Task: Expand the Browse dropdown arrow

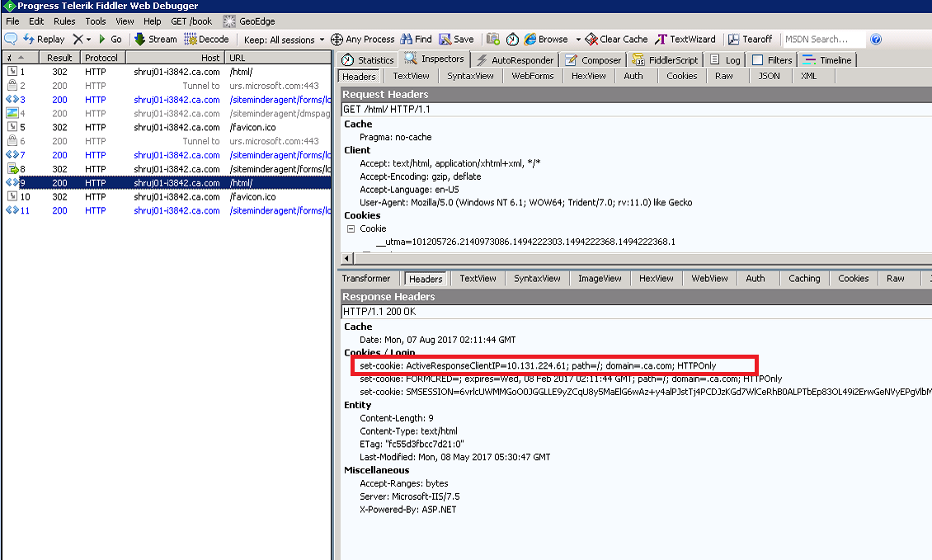Action: pos(578,40)
